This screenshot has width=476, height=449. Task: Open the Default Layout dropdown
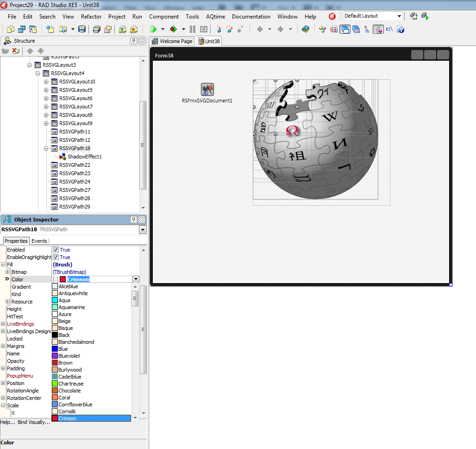point(399,16)
